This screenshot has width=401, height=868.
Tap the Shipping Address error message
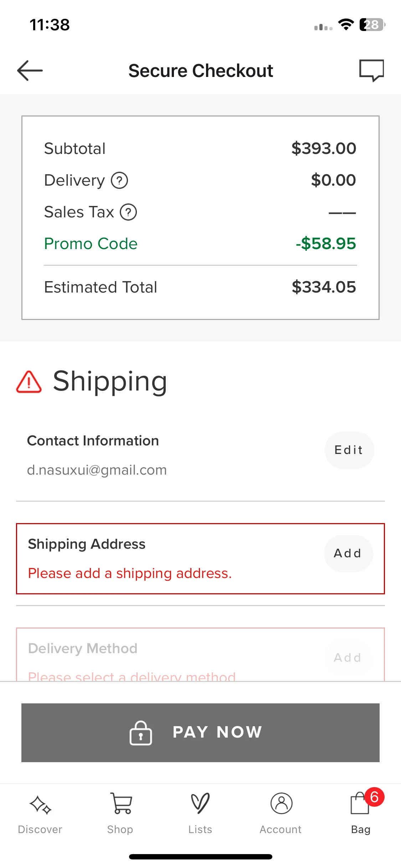pyautogui.click(x=130, y=574)
